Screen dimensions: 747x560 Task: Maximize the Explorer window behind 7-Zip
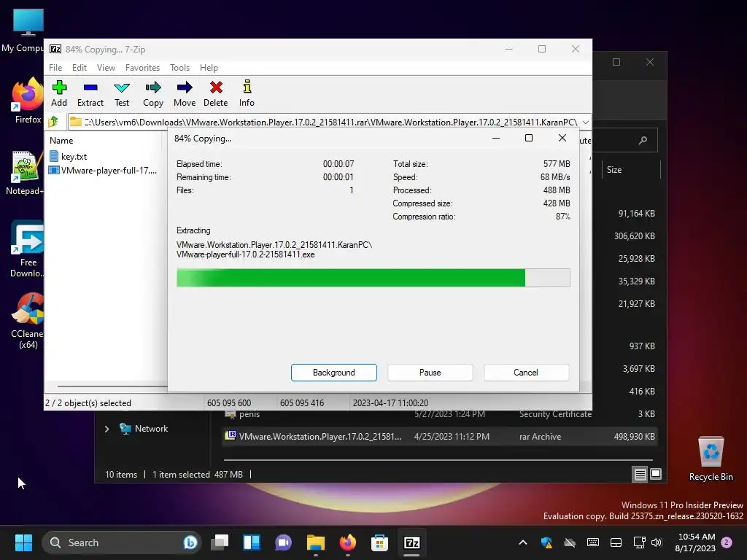(616, 62)
